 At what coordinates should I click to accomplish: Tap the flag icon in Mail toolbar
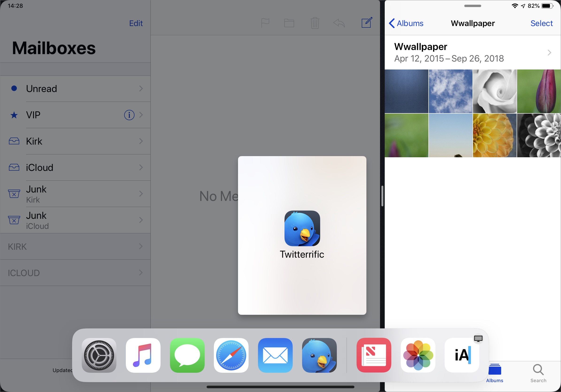[265, 23]
